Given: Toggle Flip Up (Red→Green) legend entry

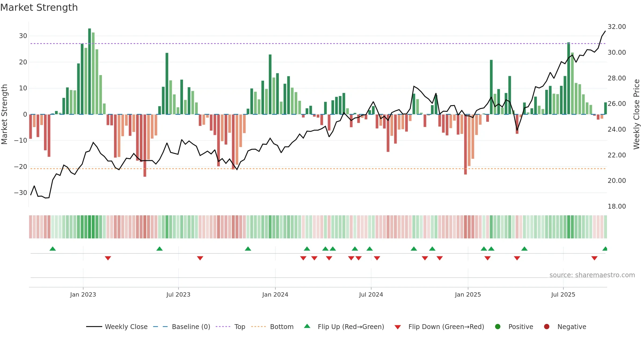Looking at the screenshot, I should [344, 327].
